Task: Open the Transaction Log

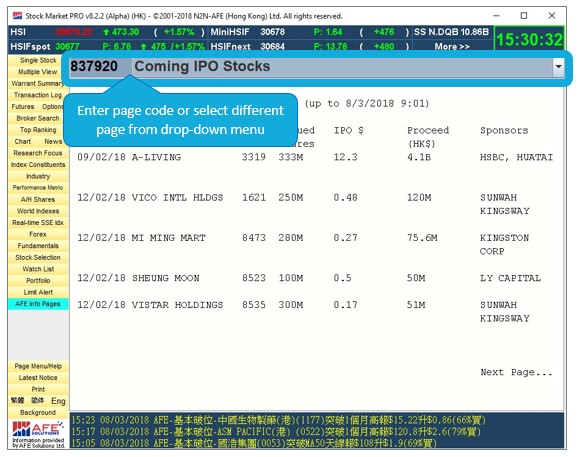Action: click(x=38, y=95)
